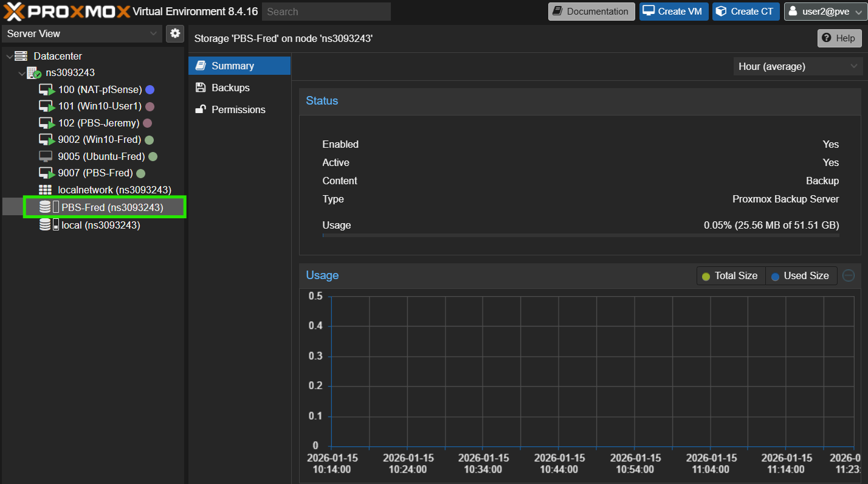Collapse the Datacenter tree node
Viewport: 868px width, 484px height.
click(x=9, y=57)
